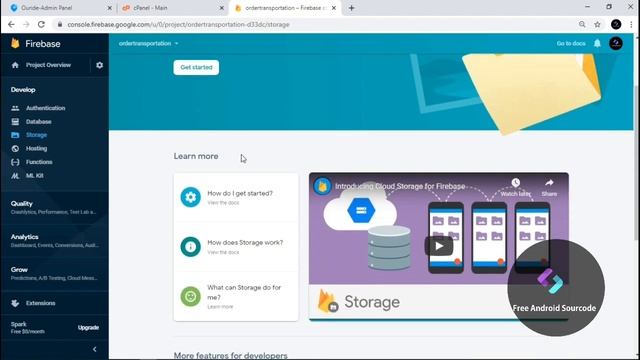Click Project Overview text in sidebar
Screen dimensions: 640x360
point(49,65)
